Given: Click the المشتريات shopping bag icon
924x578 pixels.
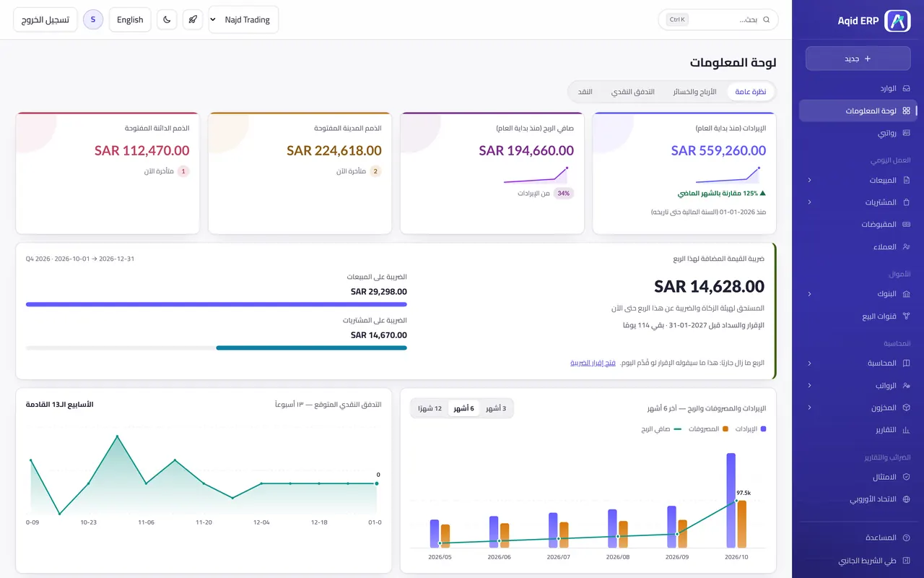Looking at the screenshot, I should coord(907,202).
